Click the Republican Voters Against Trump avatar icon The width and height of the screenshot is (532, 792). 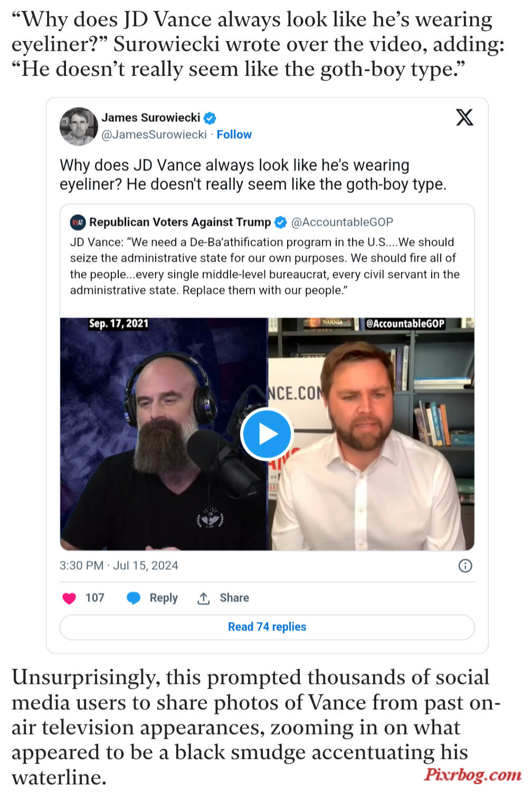point(78,223)
